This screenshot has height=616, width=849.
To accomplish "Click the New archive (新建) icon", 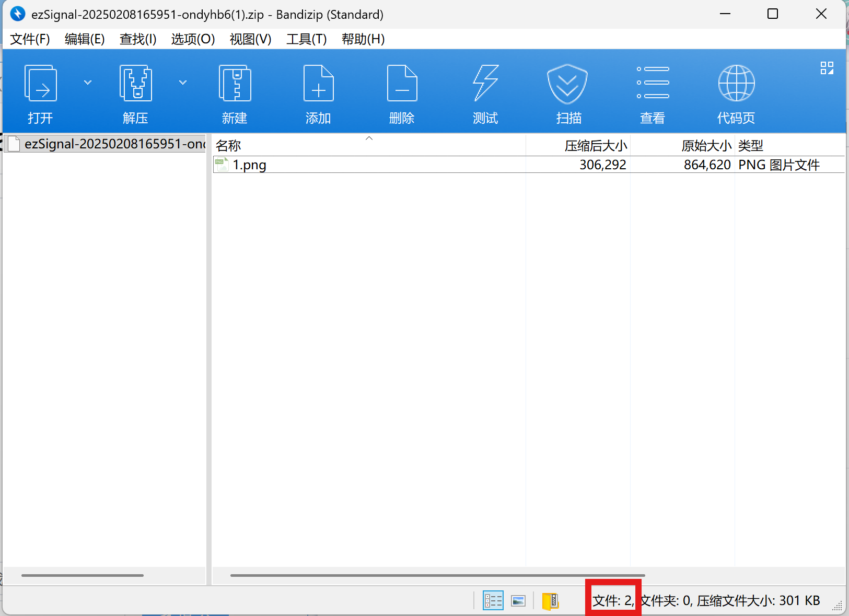I will click(x=235, y=83).
